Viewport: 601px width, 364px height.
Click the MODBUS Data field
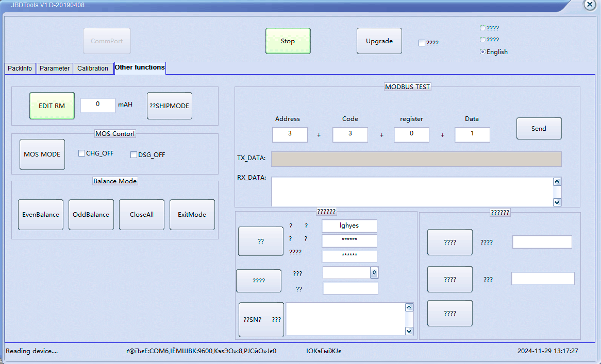tap(472, 135)
